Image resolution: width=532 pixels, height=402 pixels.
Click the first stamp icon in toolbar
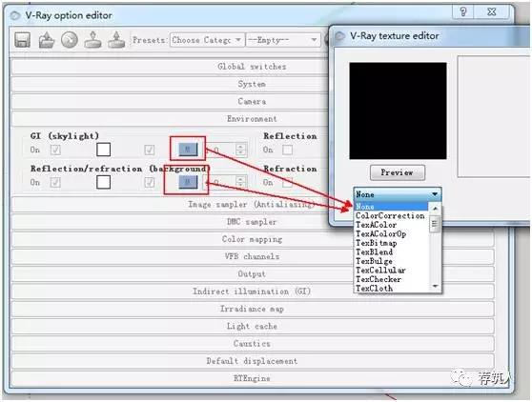[x=92, y=40]
